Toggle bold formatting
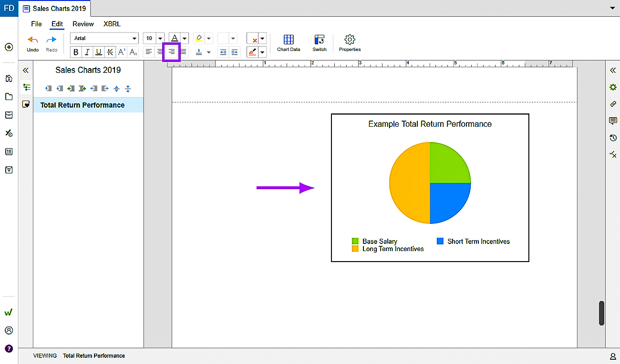Image resolution: width=620 pixels, height=364 pixels. click(76, 52)
